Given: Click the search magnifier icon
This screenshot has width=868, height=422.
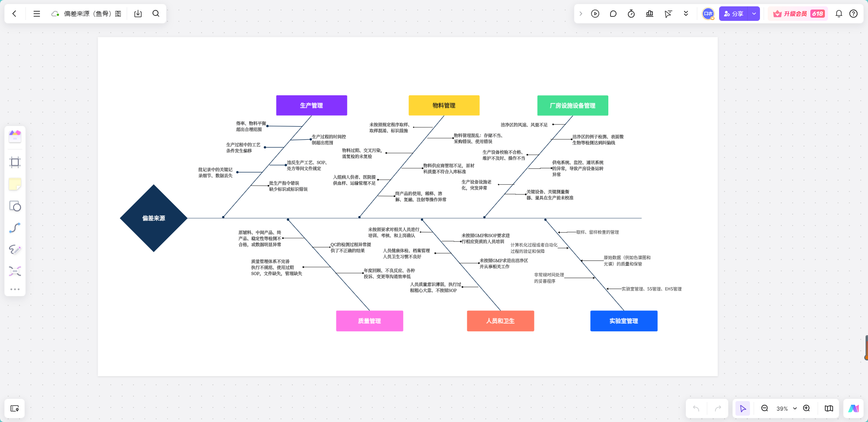Looking at the screenshot, I should pos(156,14).
